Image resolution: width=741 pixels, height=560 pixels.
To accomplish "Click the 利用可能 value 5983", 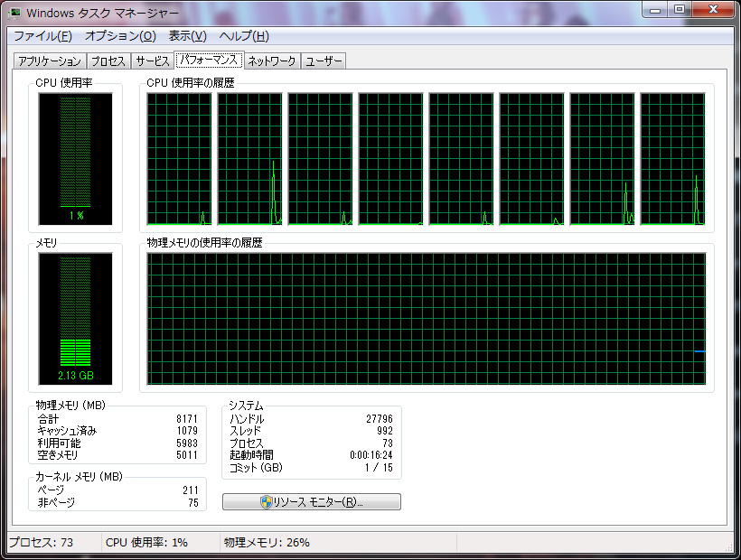I will tap(187, 443).
